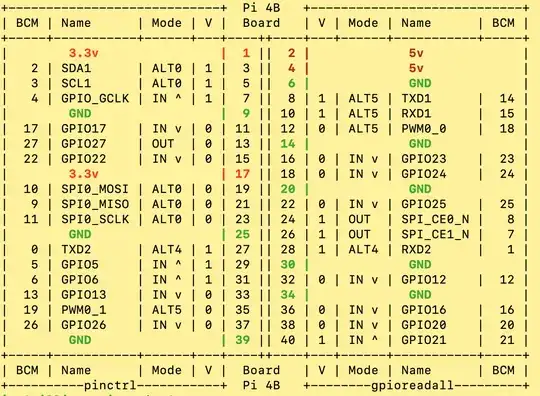Select the GPIO13 name cell

click(x=83, y=295)
